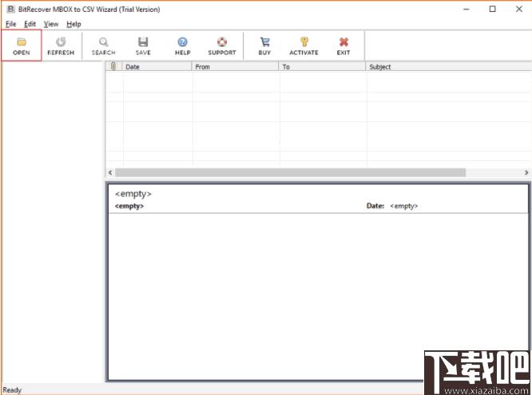This screenshot has height=395, width=532.
Task: Maximize the MBOX to CSV Wizard window
Action: click(x=493, y=9)
